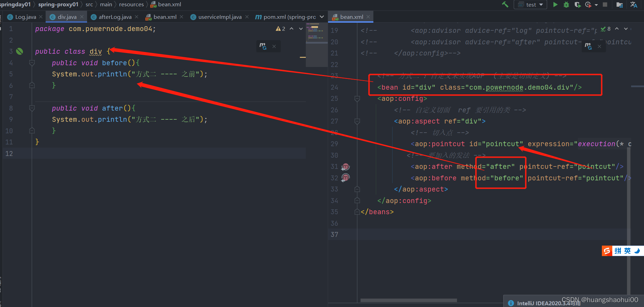
Task: Click the springday01 breadcrumb
Action: click(x=15, y=5)
